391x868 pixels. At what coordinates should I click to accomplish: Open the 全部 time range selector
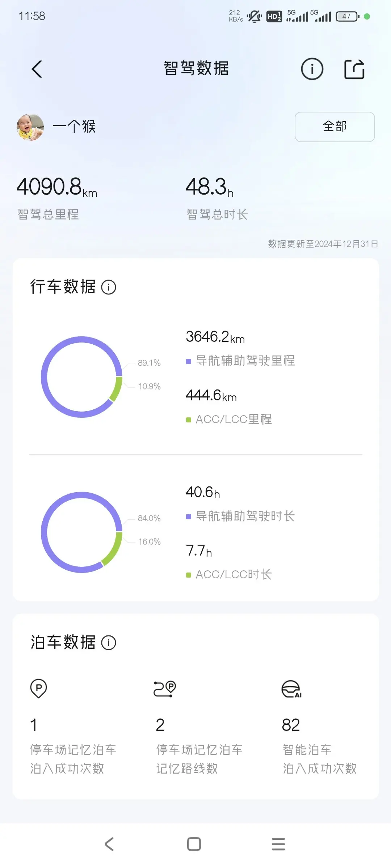click(x=335, y=127)
